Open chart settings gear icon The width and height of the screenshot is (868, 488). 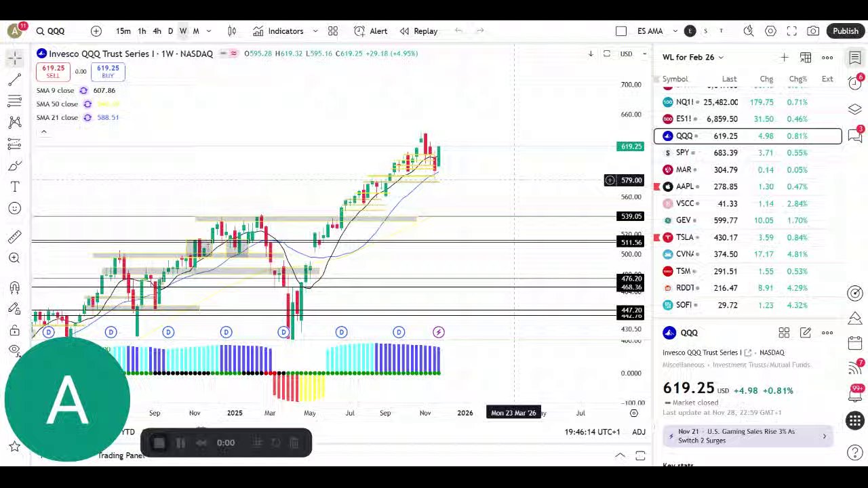[770, 31]
